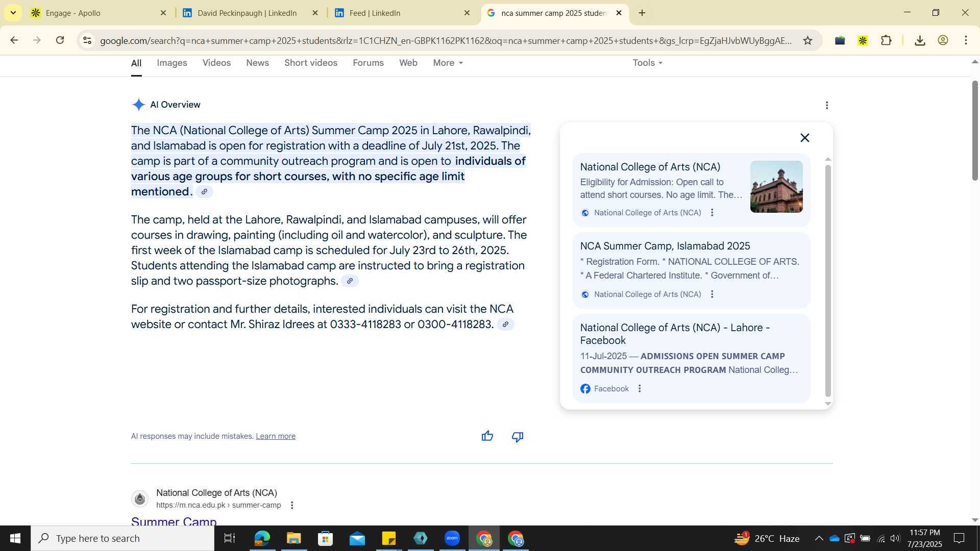Open Summer Camp search result link
Viewport: 980px width, 551px height.
(174, 521)
